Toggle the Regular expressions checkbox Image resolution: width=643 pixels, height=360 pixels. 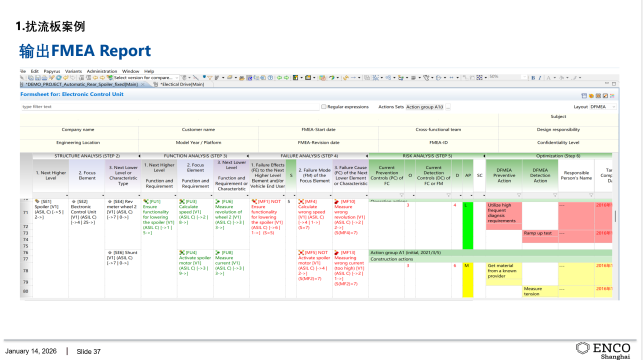[x=324, y=107]
